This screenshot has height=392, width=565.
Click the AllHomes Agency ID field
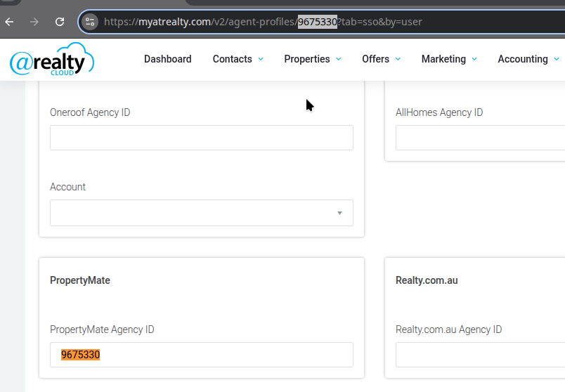[x=481, y=138]
